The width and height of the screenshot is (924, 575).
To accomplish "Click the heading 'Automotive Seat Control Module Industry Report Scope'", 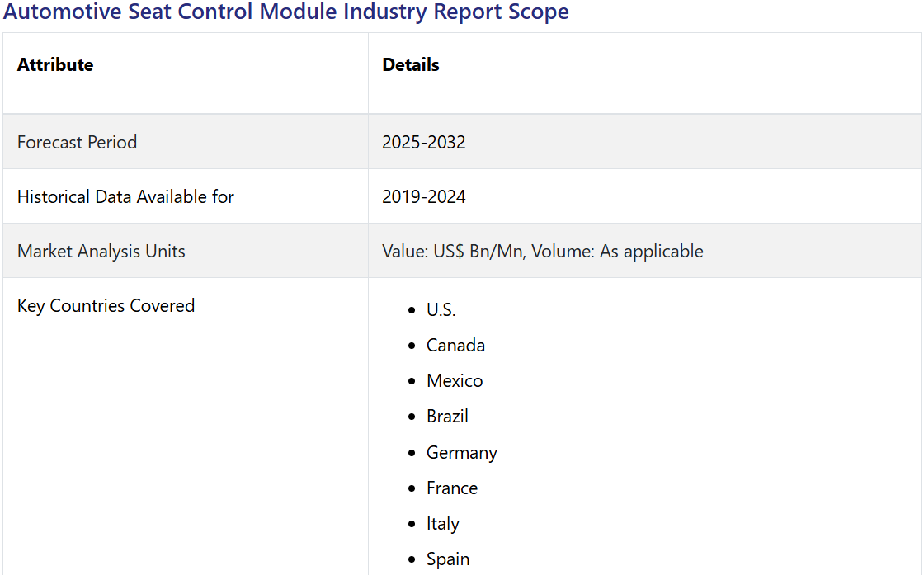I will point(286,12).
